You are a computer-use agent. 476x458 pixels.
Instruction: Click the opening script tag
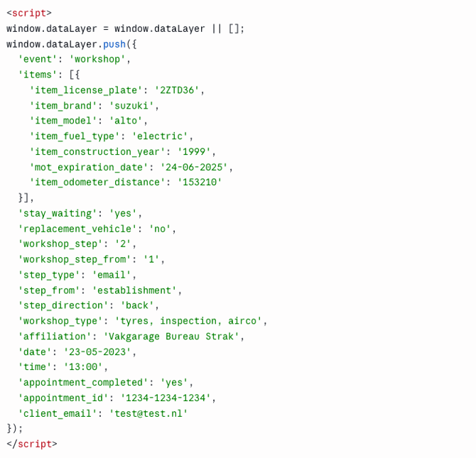29,13
